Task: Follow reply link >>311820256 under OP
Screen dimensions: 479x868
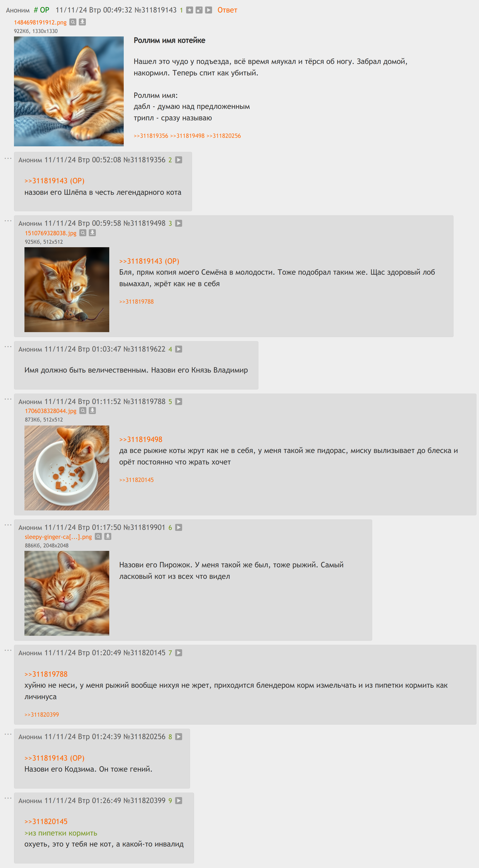Action: 224,136
